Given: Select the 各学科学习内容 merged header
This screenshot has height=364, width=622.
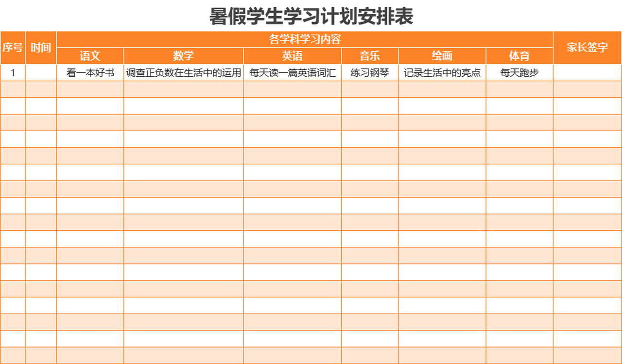Looking at the screenshot, I should tap(305, 39).
